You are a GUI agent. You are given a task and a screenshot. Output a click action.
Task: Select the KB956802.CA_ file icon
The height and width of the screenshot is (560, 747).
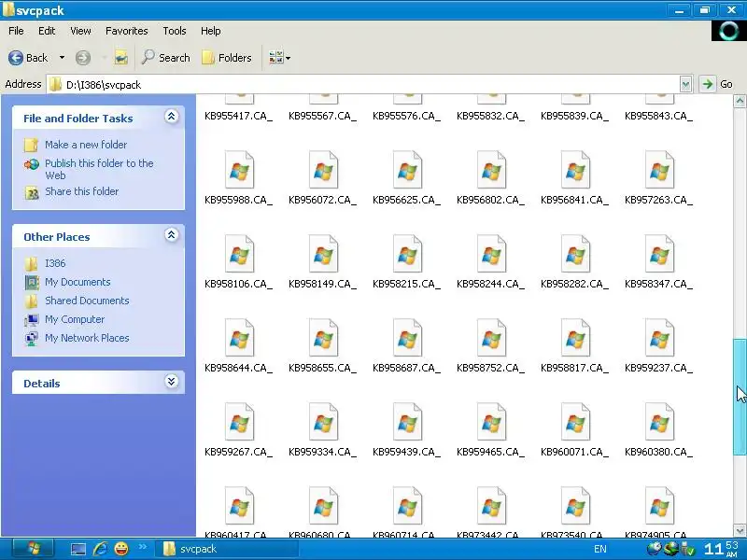coord(491,170)
